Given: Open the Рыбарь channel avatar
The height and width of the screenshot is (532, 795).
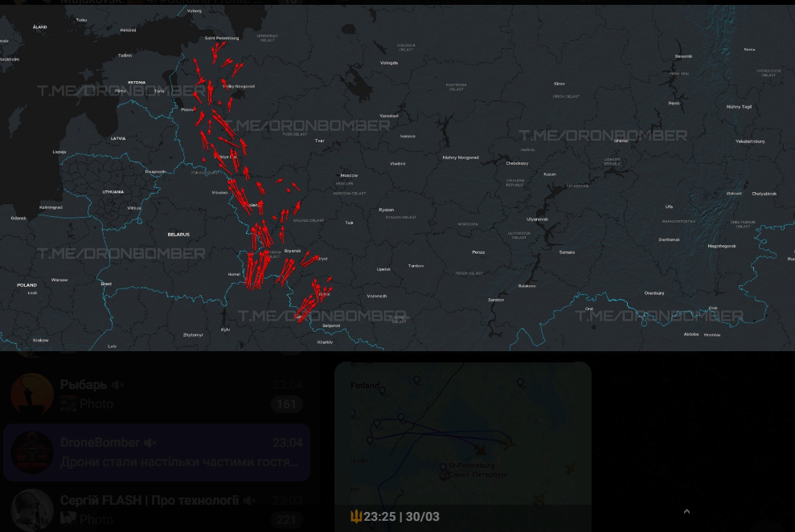Looking at the screenshot, I should coord(32,394).
